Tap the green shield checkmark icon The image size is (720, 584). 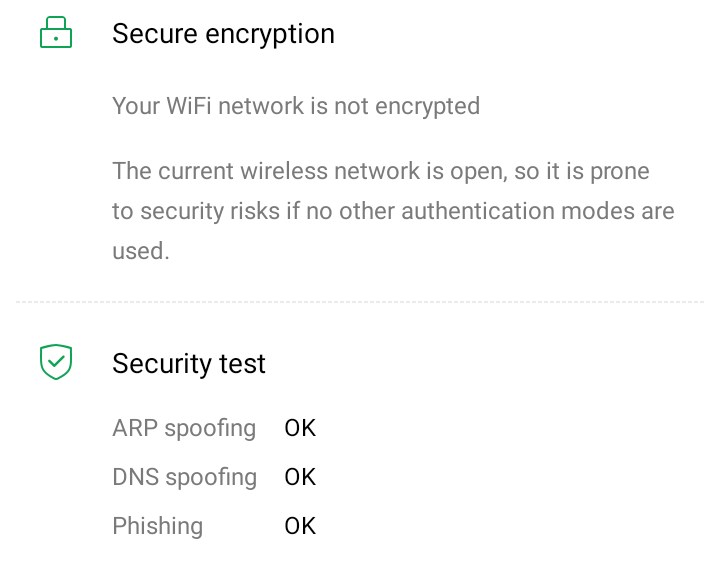56,362
